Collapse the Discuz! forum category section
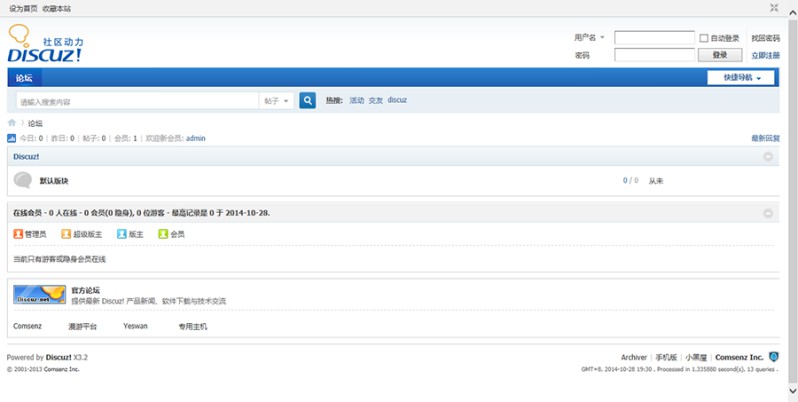Image resolution: width=798 pixels, height=402 pixels. coord(768,157)
